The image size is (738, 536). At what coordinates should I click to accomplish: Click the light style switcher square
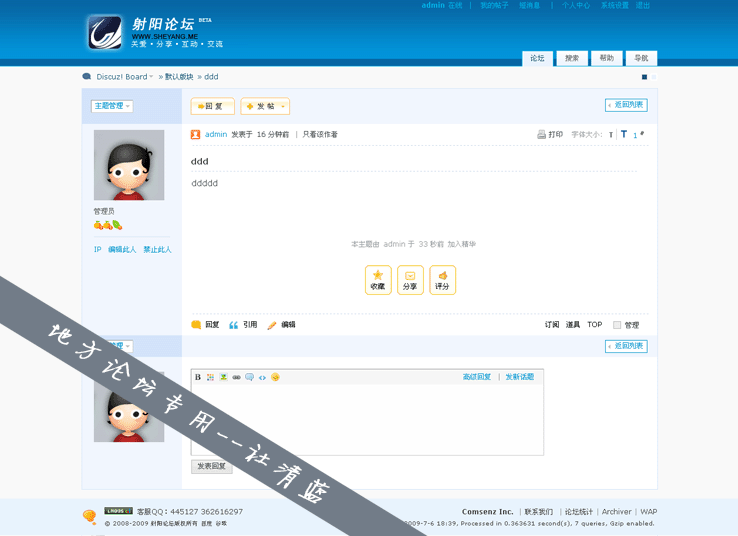(653, 77)
